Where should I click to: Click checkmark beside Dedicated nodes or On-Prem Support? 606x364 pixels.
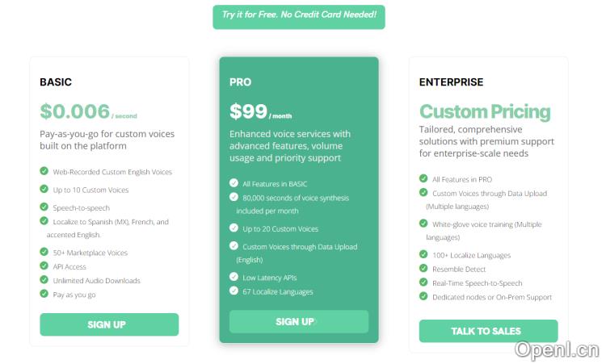pos(423,296)
